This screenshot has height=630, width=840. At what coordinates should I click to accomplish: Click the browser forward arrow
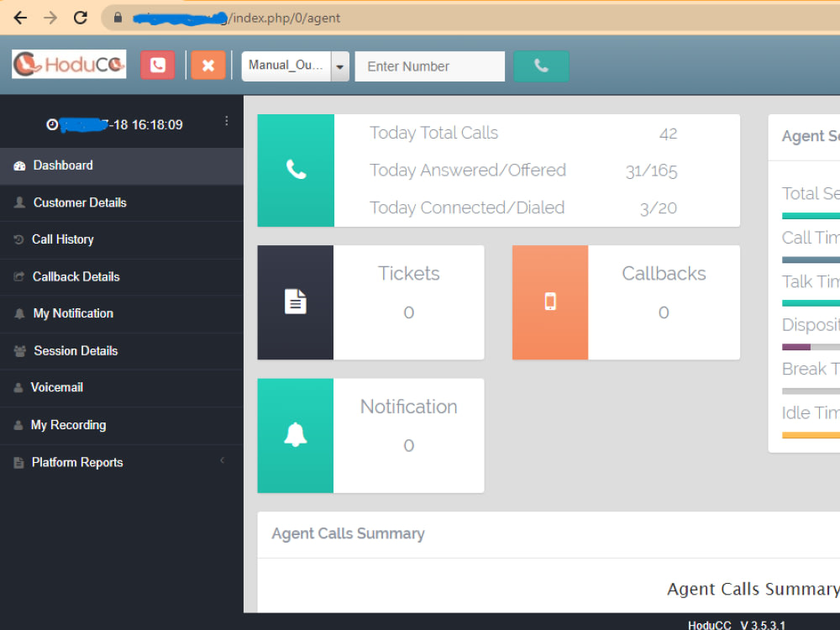pyautogui.click(x=50, y=18)
